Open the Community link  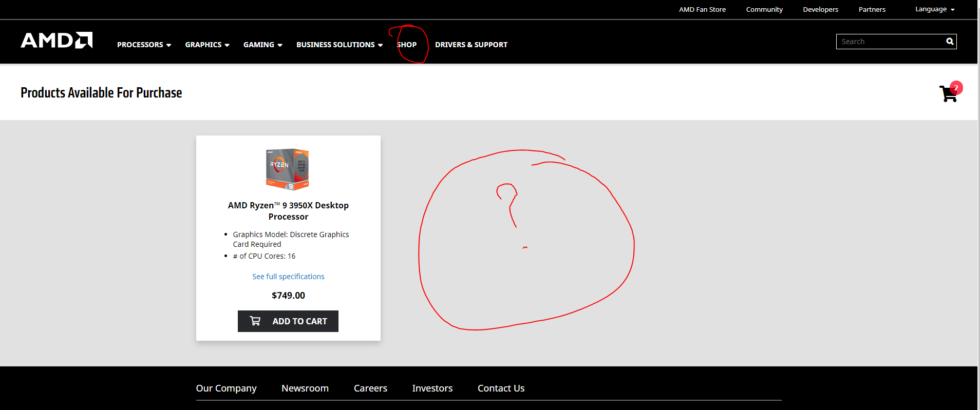tap(764, 9)
